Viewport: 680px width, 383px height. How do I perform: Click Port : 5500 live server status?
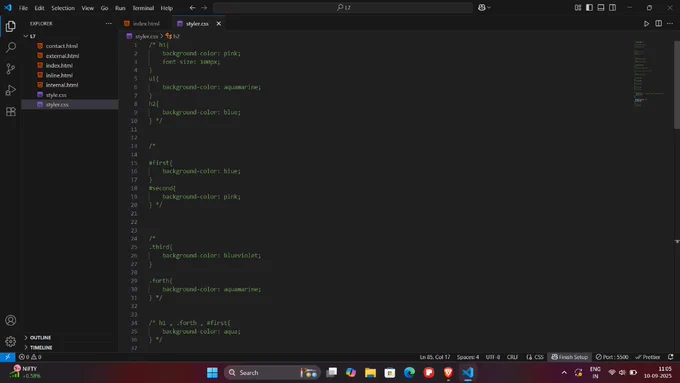(x=612, y=357)
